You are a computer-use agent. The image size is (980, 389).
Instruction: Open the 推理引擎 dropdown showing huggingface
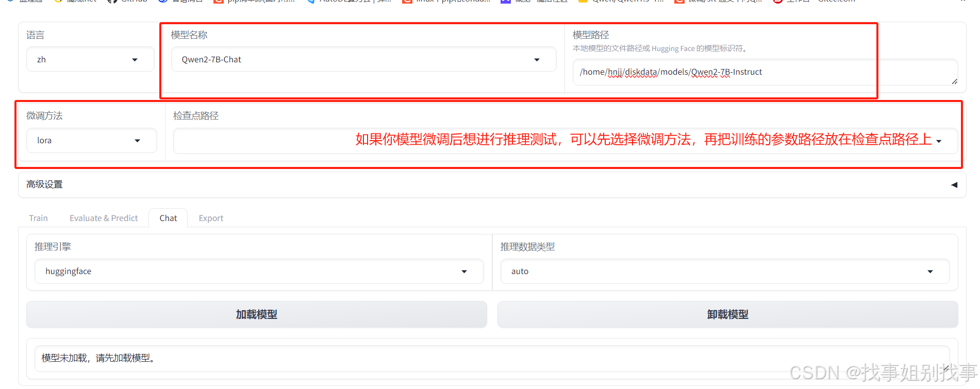pos(259,271)
